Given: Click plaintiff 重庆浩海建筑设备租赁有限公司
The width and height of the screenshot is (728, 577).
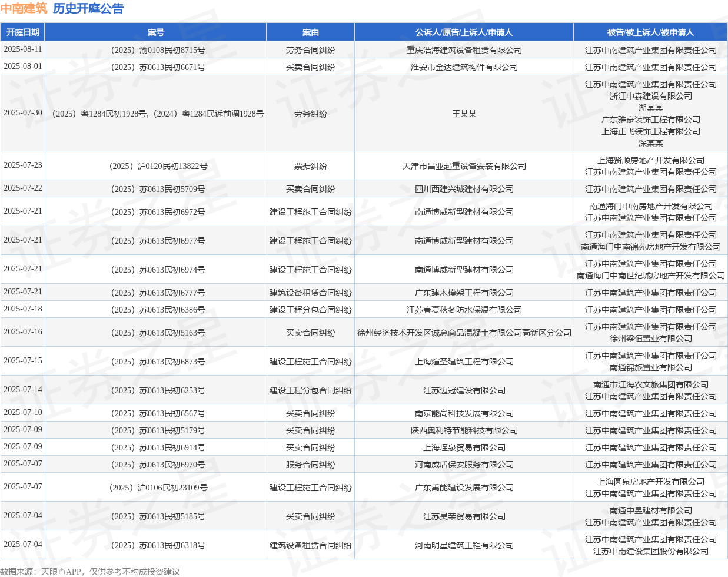Looking at the screenshot, I should click(464, 50).
